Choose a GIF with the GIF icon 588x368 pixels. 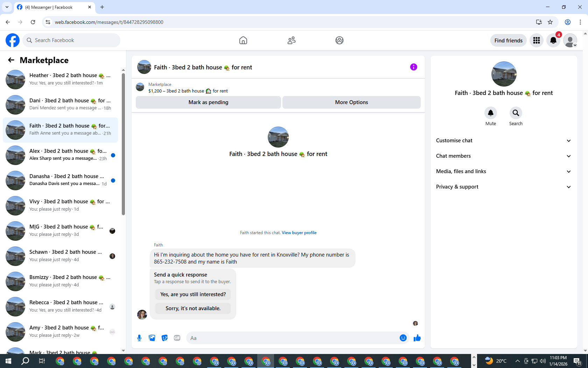(177, 338)
